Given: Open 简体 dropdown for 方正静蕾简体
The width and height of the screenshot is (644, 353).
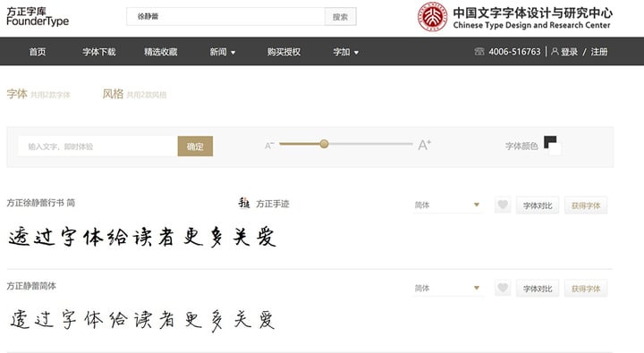Looking at the screenshot, I should 448,288.
